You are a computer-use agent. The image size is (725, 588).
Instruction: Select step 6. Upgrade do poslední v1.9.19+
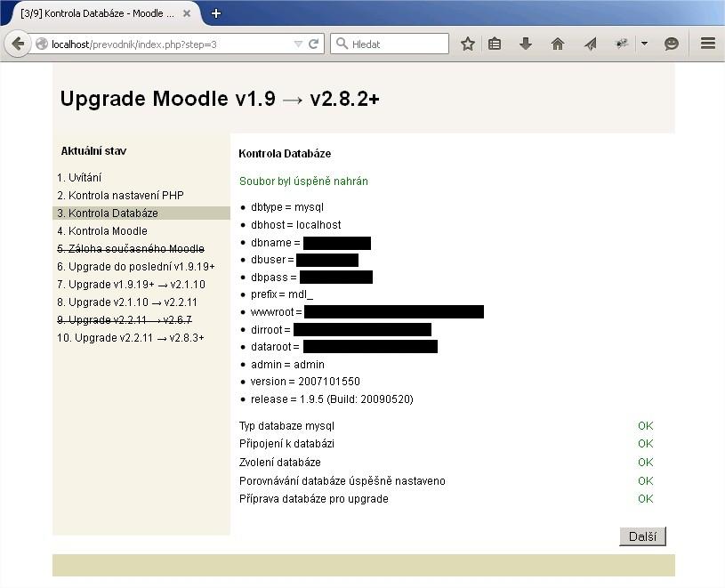pos(136,267)
